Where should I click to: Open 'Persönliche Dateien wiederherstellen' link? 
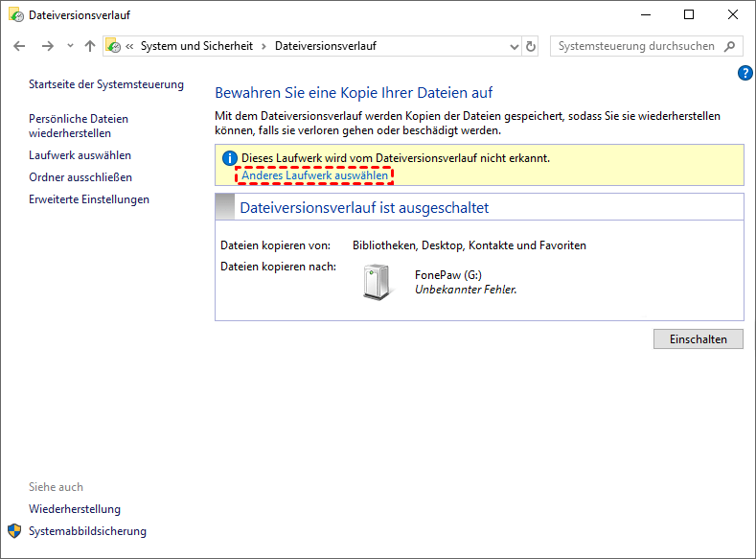tap(79, 126)
